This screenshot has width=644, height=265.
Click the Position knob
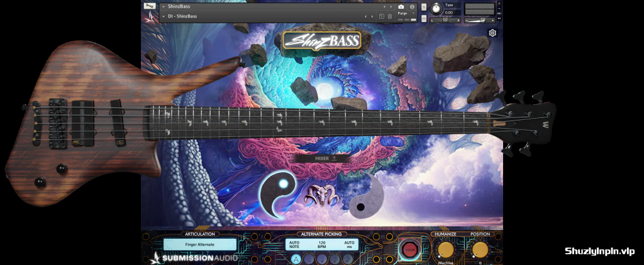[480, 249]
